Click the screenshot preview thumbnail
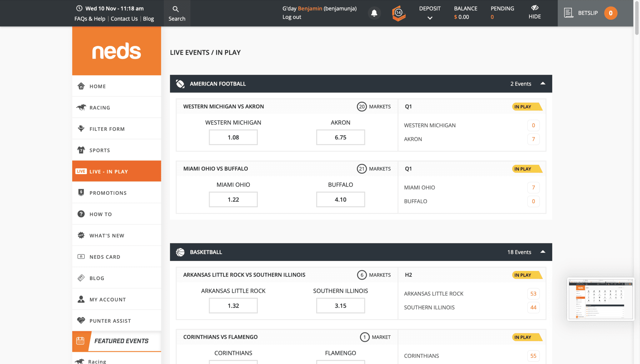 point(600,299)
